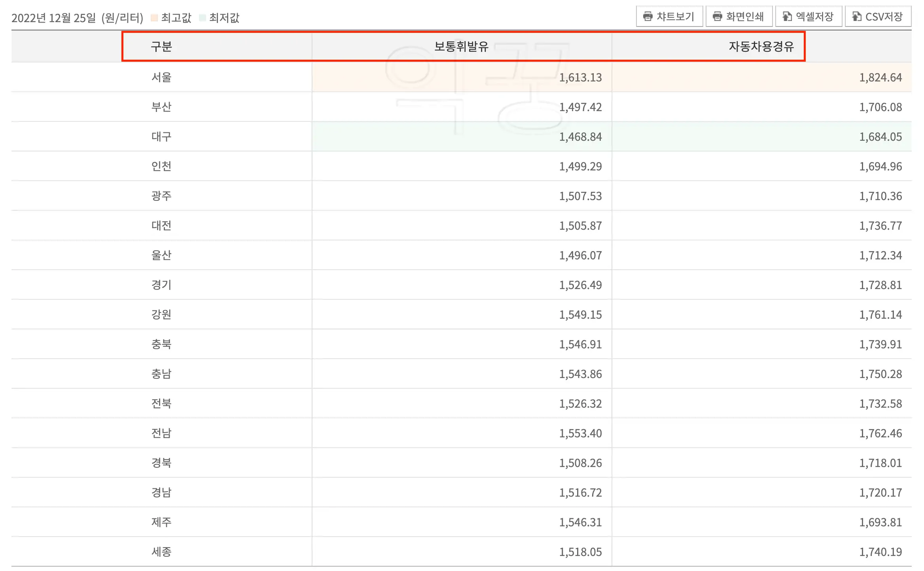The image size is (924, 571).
Task: Open chart view with 차트보기 button
Action: (669, 17)
